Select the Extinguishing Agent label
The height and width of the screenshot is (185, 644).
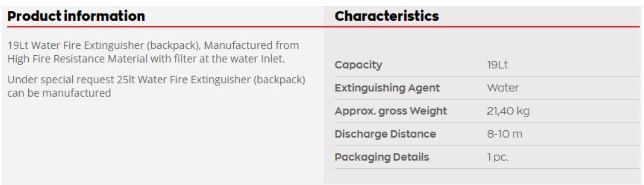pos(387,88)
